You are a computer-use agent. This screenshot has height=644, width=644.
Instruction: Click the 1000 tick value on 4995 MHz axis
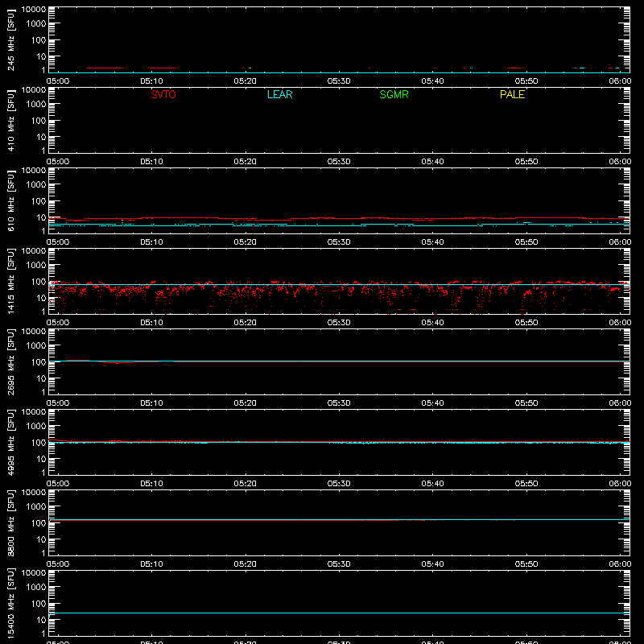36,427
